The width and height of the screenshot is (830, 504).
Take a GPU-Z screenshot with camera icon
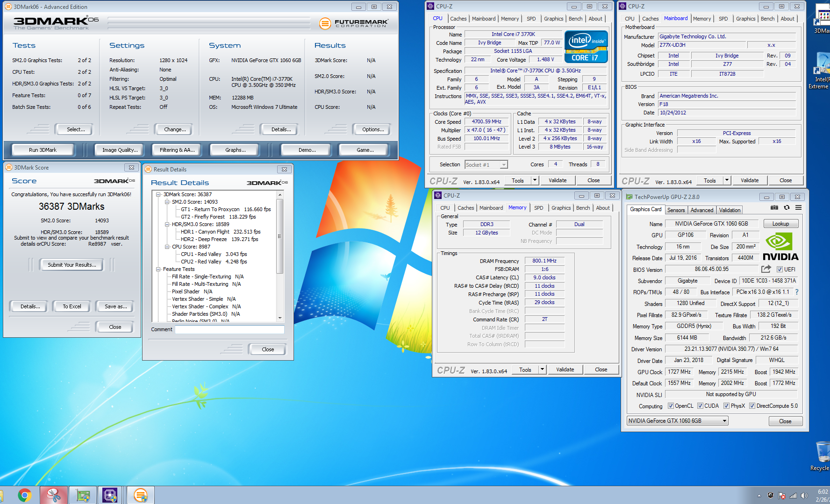(x=774, y=207)
